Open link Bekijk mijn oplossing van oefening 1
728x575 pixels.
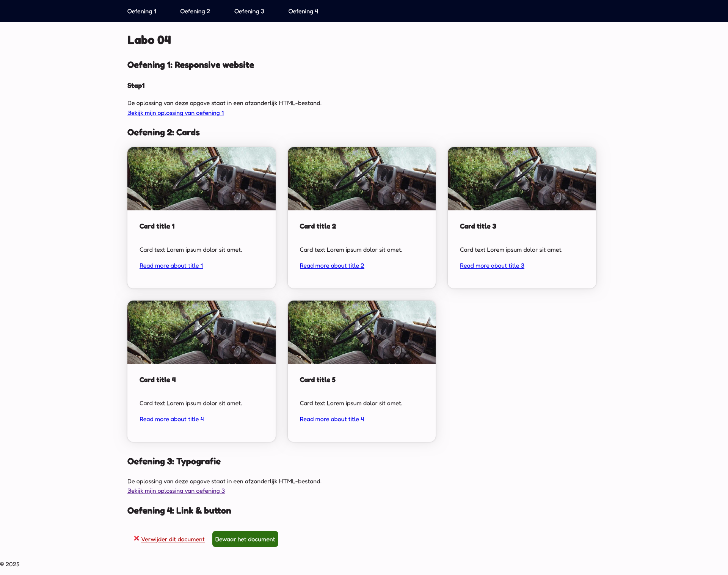(x=175, y=113)
